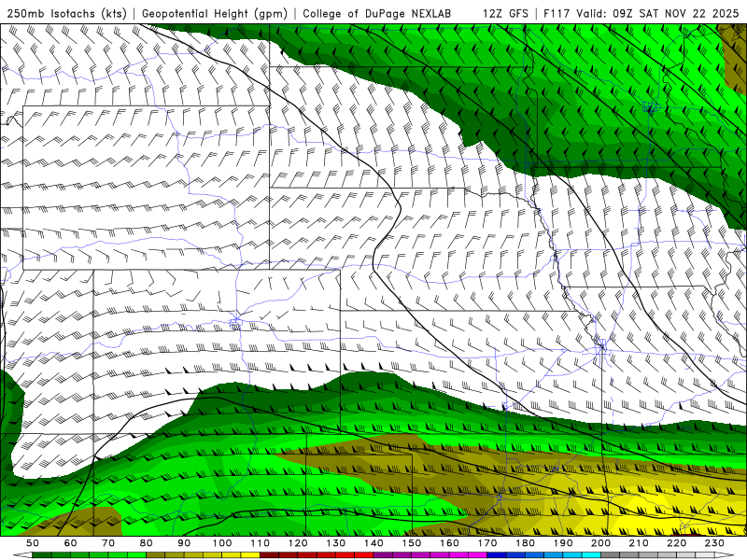Image resolution: width=747 pixels, height=560 pixels.
Task: Pick the 110 label on the isotach scale
Action: pyautogui.click(x=261, y=543)
